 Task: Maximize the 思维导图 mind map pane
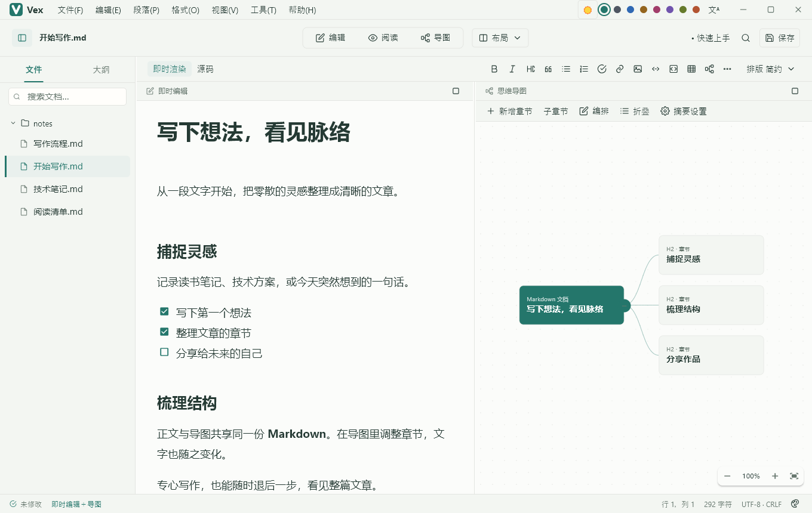pyautogui.click(x=795, y=91)
